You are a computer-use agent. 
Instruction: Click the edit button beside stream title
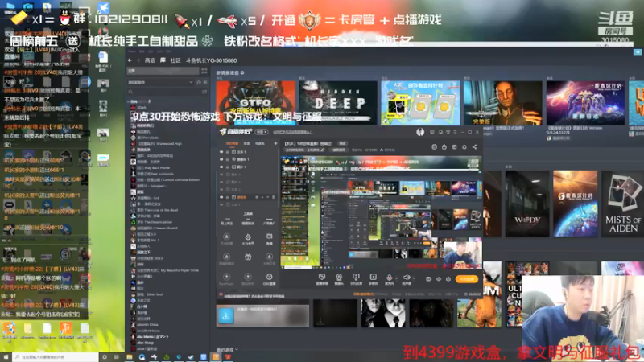coord(342,143)
